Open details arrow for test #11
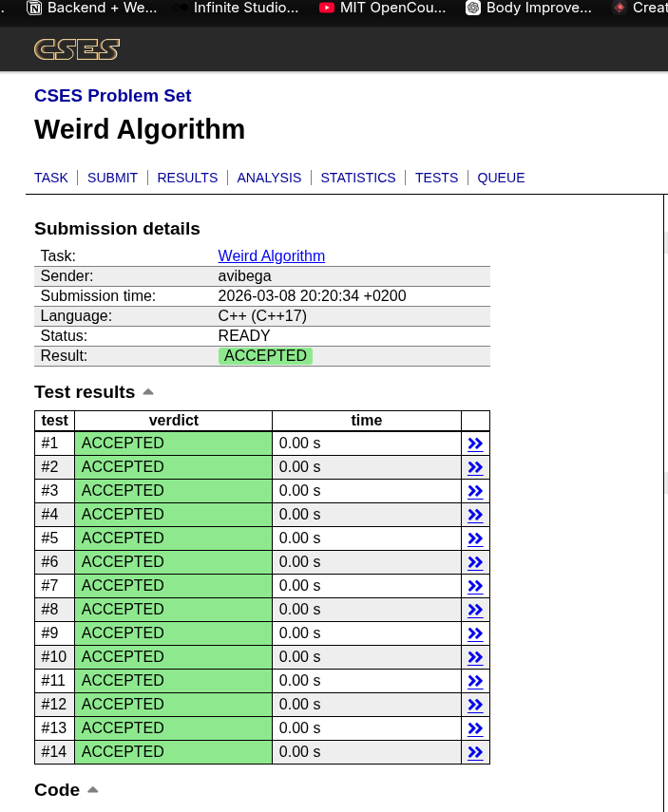 [x=475, y=681]
